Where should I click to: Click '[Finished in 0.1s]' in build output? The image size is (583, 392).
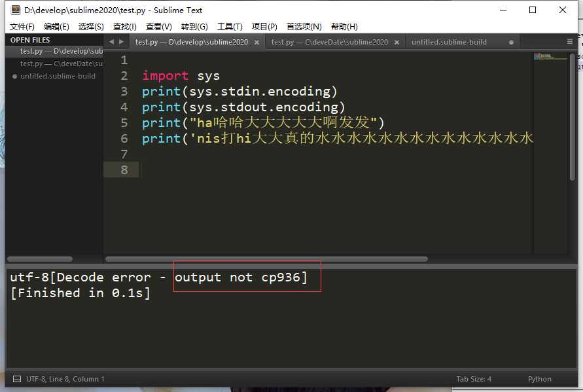80,293
